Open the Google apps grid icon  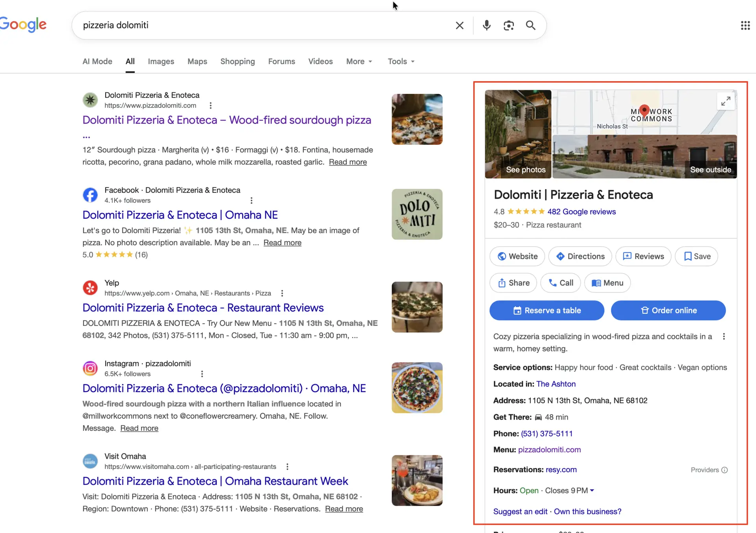pos(745,25)
